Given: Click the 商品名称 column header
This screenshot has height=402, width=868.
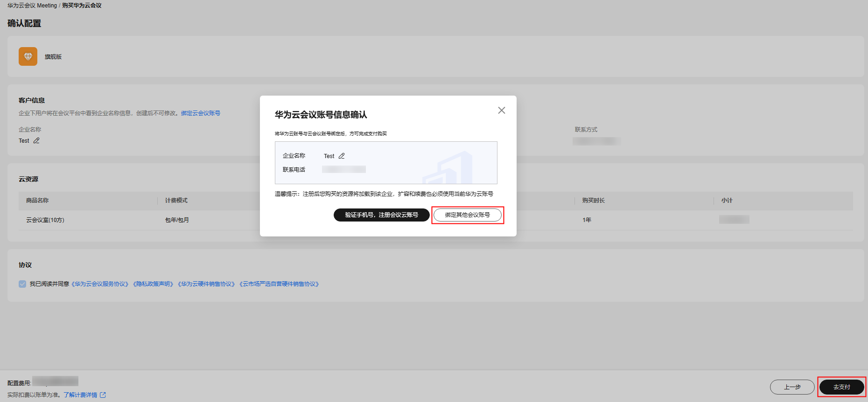Looking at the screenshot, I should [37, 201].
